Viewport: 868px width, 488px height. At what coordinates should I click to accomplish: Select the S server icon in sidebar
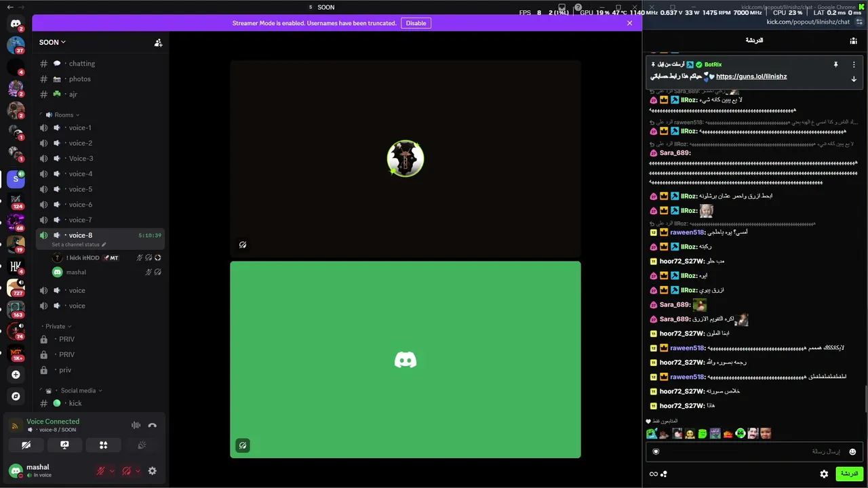pos(16,179)
